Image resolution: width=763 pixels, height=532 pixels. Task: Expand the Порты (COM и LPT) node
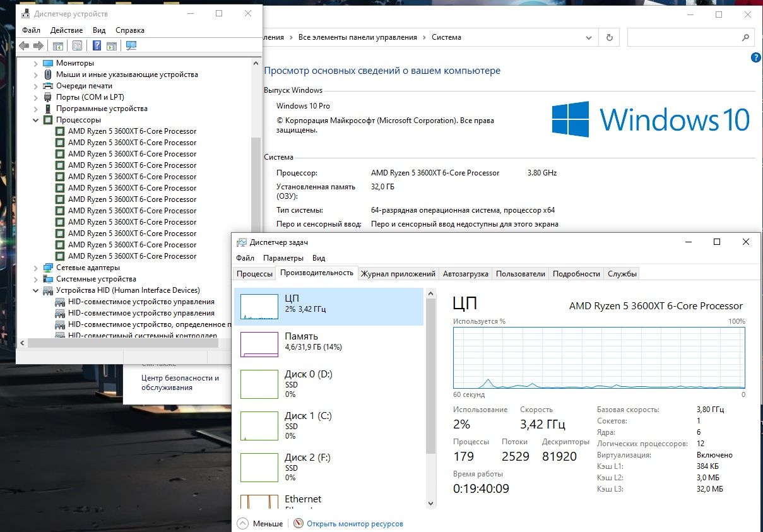[35, 97]
